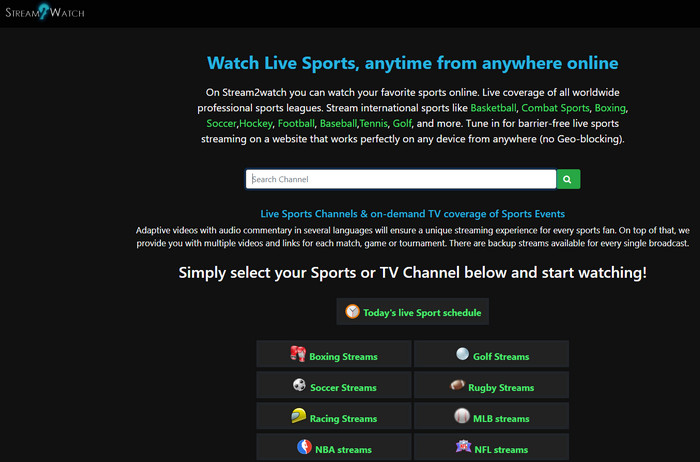Follow the Golf link in the paragraph

click(x=402, y=123)
